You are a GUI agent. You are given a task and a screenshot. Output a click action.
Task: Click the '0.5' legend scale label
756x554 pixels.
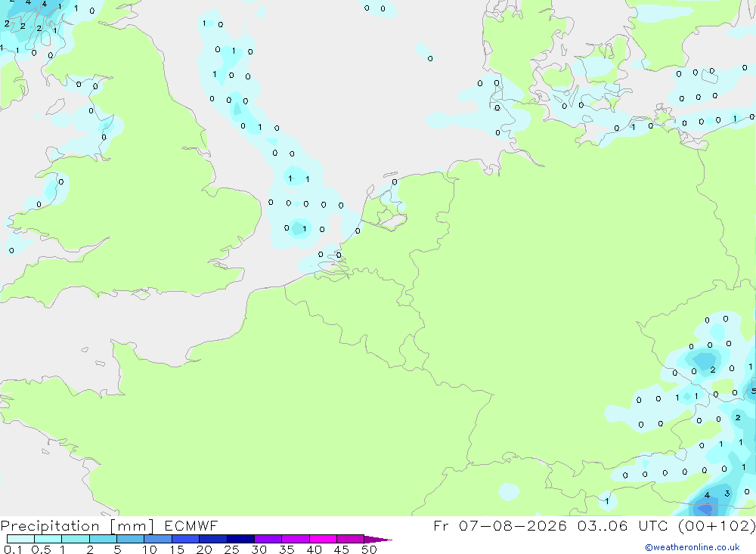[x=41, y=549]
